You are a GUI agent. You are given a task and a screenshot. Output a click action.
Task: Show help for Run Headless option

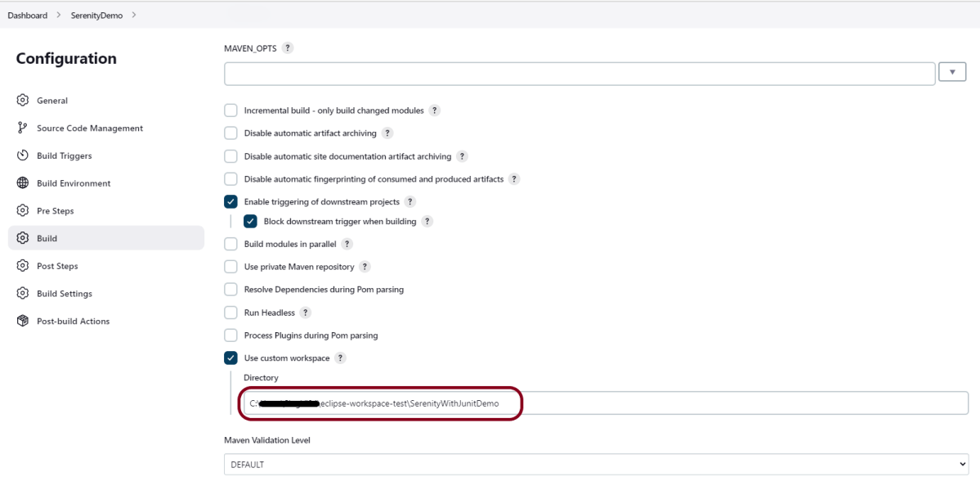click(x=305, y=313)
